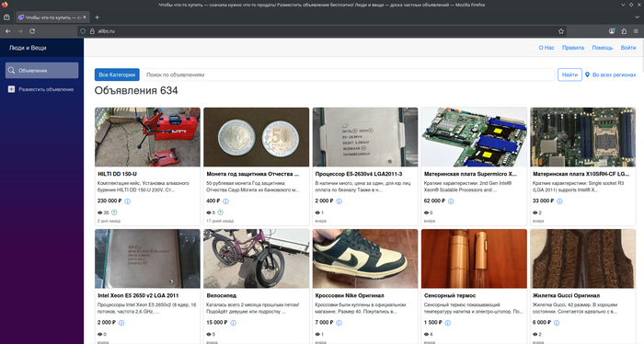The image size is (644, 344).
Task: Open the Supermicro motherboard photo
Action: point(474,137)
